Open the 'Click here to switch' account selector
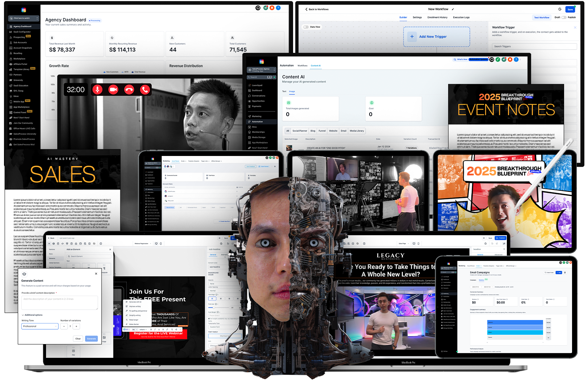 (x=24, y=18)
